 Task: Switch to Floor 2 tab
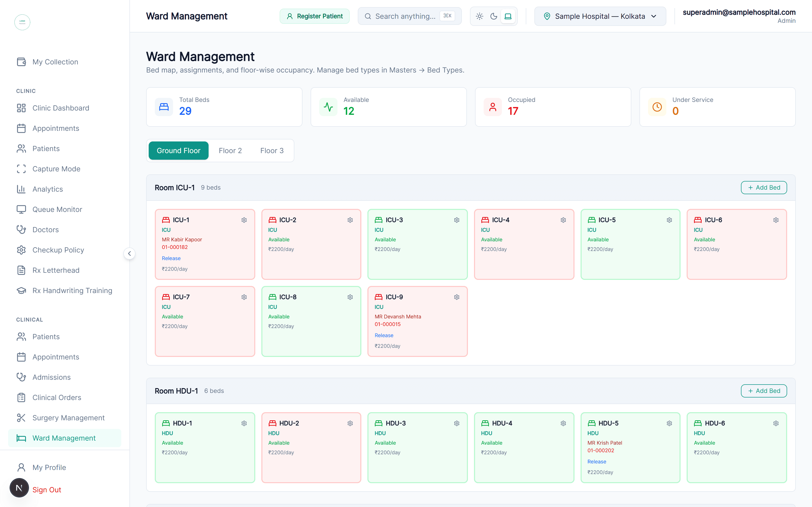[230, 151]
